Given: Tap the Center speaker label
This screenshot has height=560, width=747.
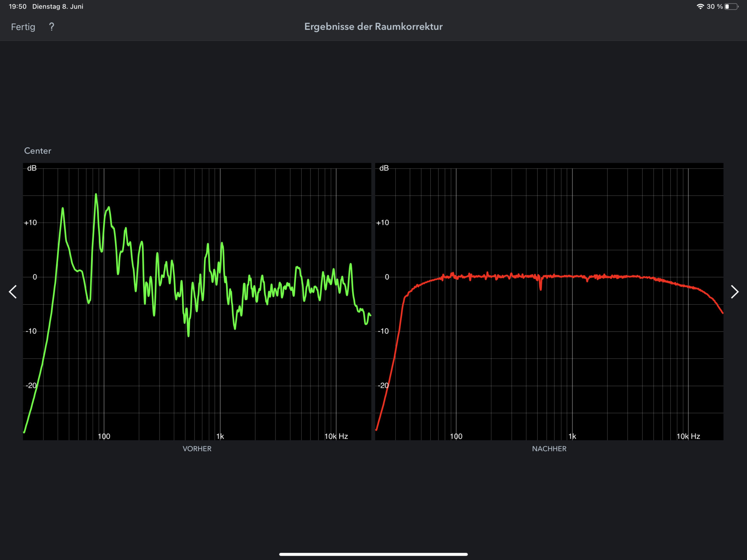Looking at the screenshot, I should pyautogui.click(x=38, y=151).
